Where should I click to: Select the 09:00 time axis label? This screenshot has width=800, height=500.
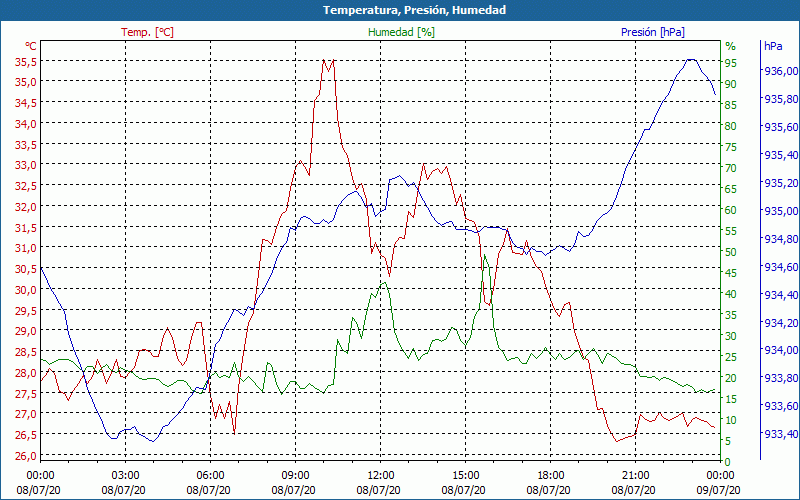pyautogui.click(x=295, y=476)
